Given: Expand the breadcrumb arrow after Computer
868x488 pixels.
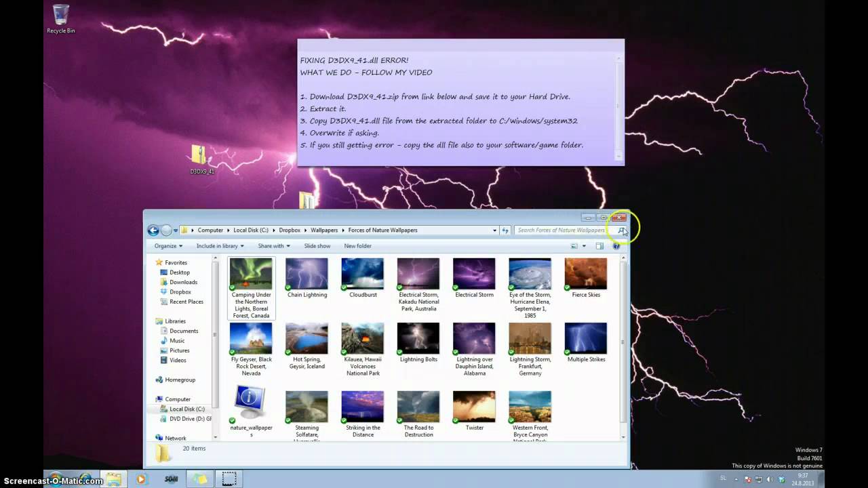Looking at the screenshot, I should click(229, 230).
